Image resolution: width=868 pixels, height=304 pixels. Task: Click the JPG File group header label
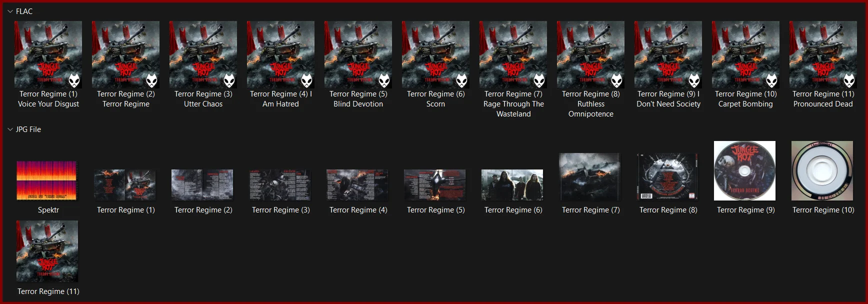tap(28, 129)
